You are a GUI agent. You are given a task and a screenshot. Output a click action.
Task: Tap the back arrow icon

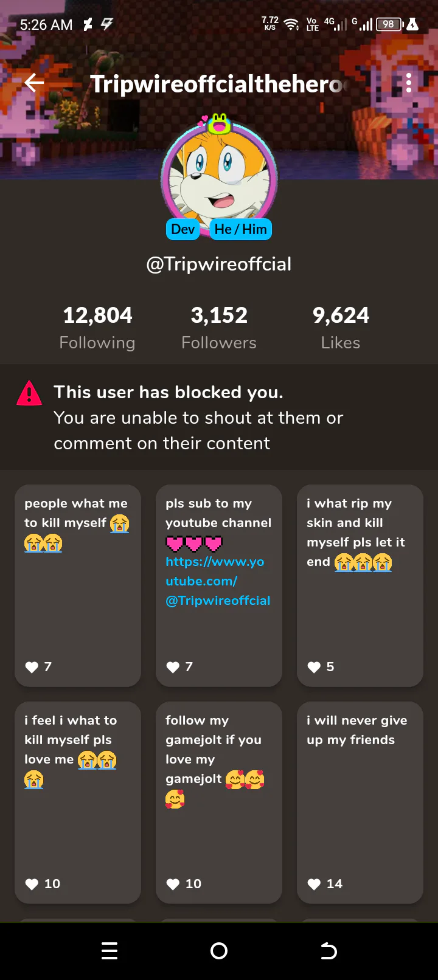[35, 83]
